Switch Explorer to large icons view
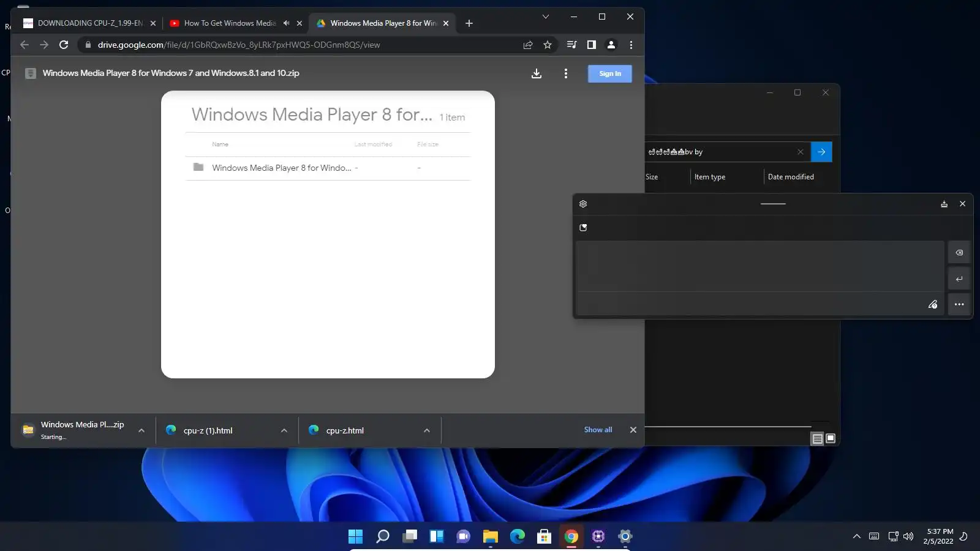Screen dimensions: 980x551 (831, 438)
